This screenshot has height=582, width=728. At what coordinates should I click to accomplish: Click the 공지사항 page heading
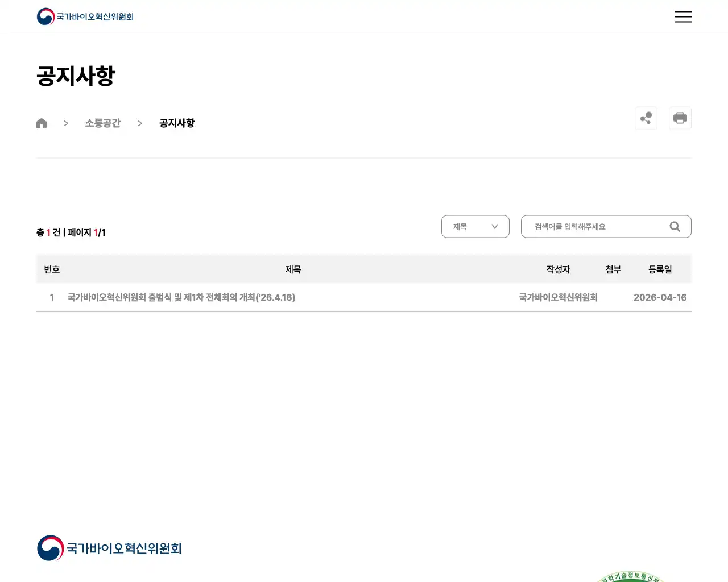pos(76,76)
